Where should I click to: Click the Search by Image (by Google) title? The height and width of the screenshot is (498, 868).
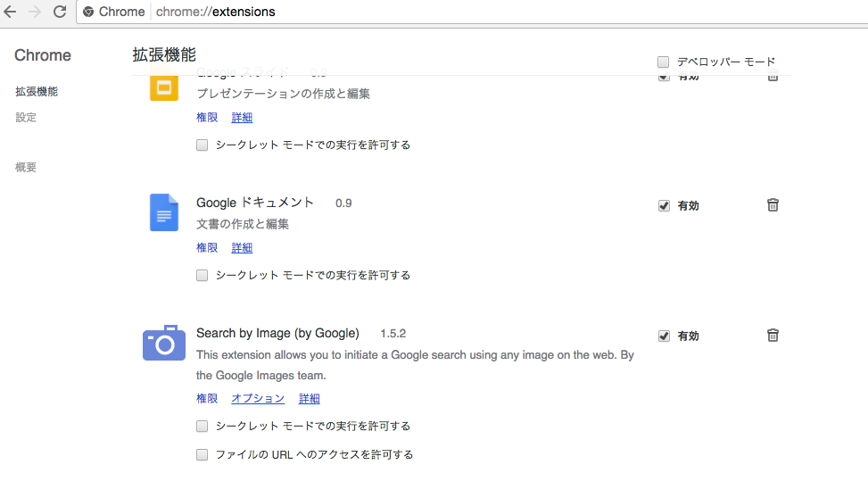[277, 334]
